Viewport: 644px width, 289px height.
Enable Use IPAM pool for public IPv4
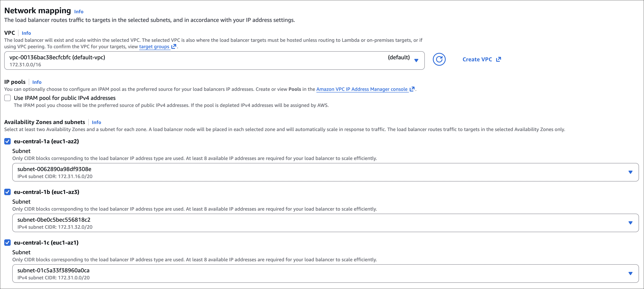pyautogui.click(x=7, y=98)
